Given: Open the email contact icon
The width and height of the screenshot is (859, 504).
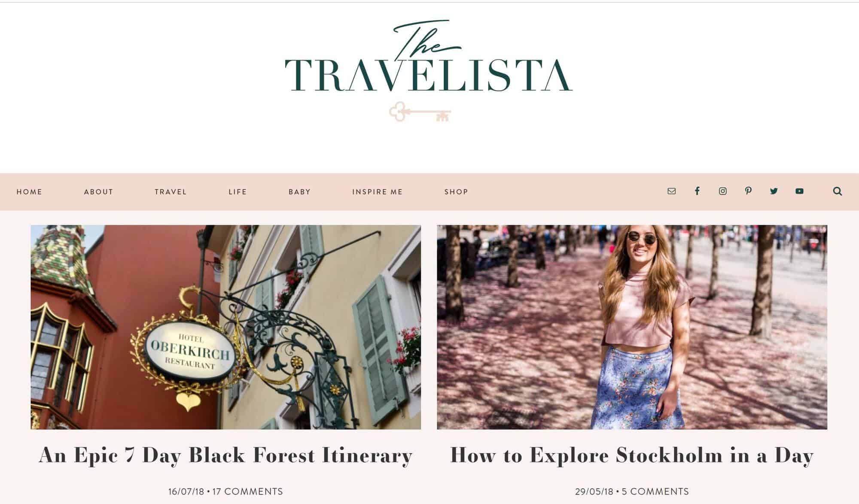Looking at the screenshot, I should [672, 191].
